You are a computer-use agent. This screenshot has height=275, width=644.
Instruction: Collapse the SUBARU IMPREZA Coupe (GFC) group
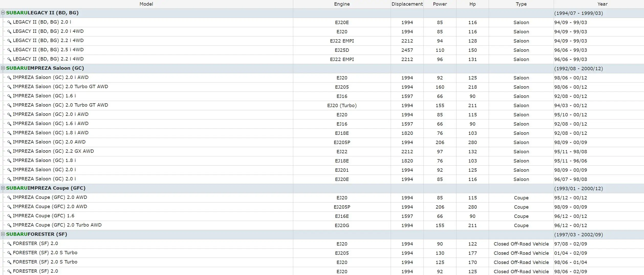tap(3, 188)
